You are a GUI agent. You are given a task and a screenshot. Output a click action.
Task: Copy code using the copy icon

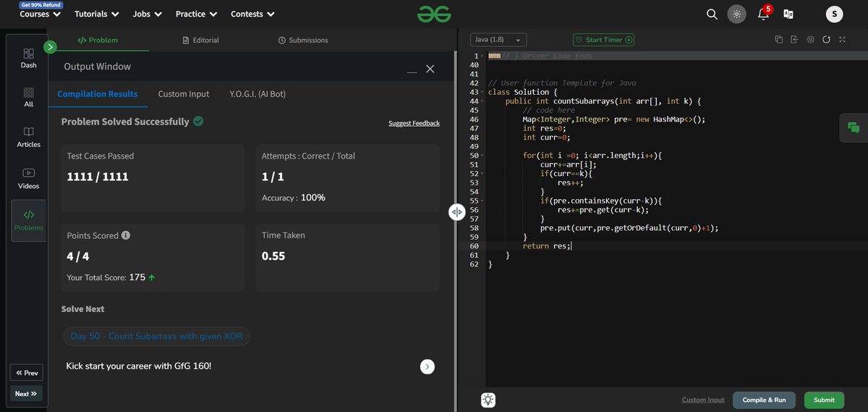pos(779,40)
